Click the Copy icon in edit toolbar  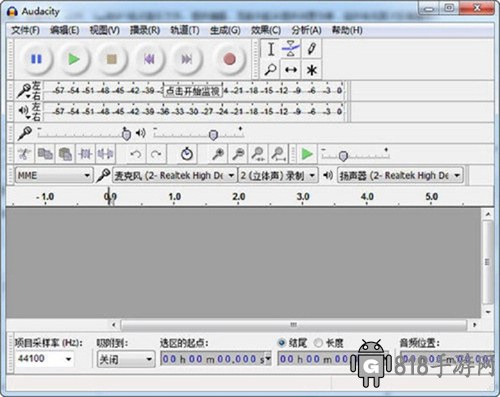(x=45, y=154)
